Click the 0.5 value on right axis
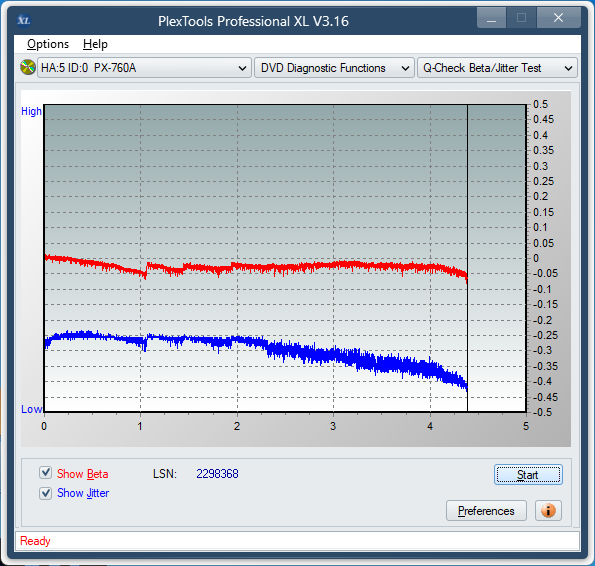 [540, 104]
